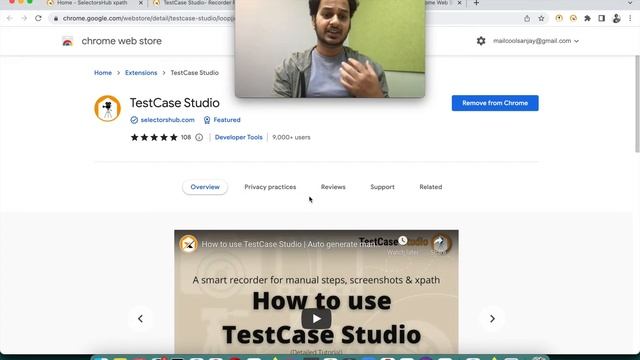
Task: Open the Extensions puzzle icon
Action: pyautogui.click(x=587, y=18)
